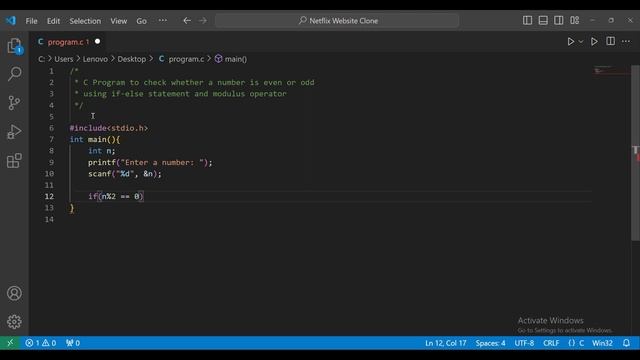Click the if(n%2 == 0) line
640x360 pixels.
click(116, 196)
